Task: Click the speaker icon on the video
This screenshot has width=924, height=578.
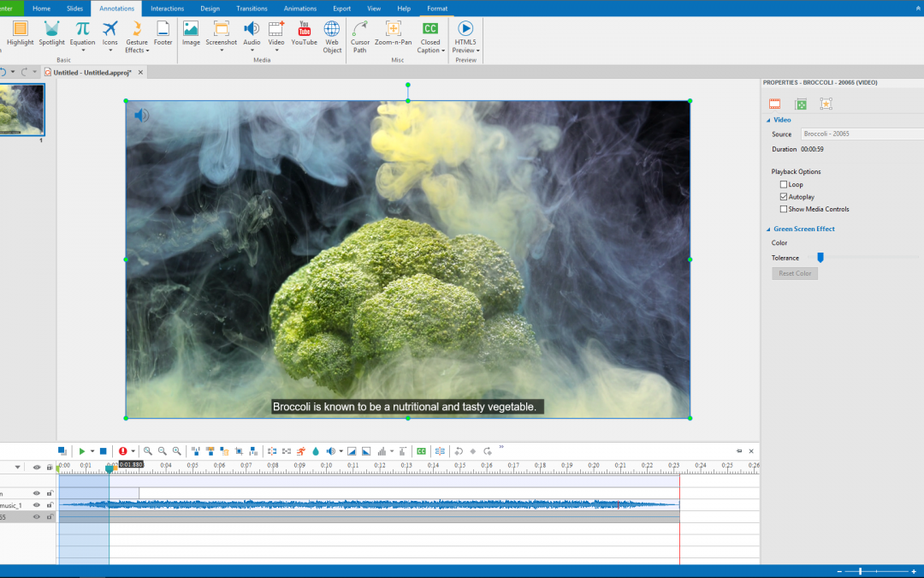Action: (x=141, y=116)
